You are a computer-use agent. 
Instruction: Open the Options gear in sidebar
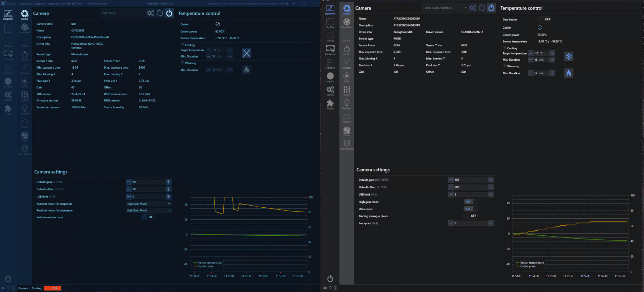330,91
